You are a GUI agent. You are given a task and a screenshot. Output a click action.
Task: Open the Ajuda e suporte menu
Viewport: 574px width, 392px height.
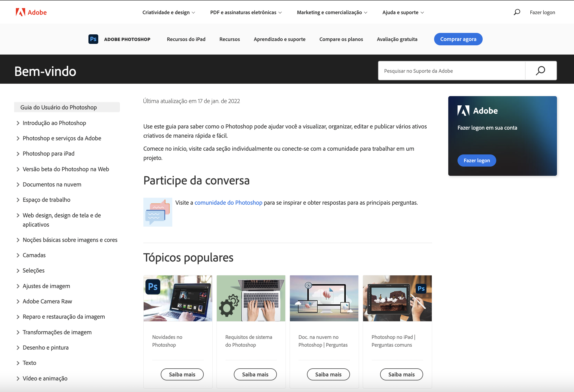point(403,12)
